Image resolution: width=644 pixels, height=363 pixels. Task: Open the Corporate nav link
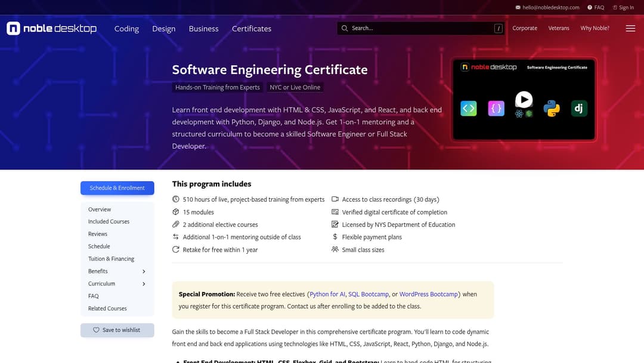point(525,29)
